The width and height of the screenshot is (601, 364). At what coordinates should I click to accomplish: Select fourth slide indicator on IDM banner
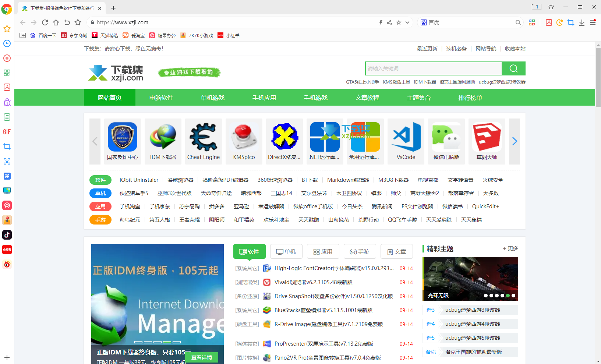[x=167, y=342]
